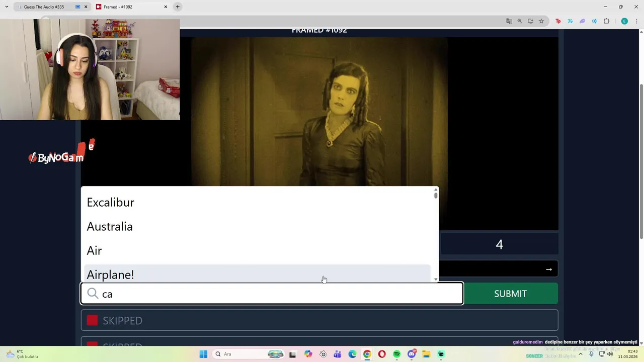Open the network tray icon

pyautogui.click(x=602, y=354)
